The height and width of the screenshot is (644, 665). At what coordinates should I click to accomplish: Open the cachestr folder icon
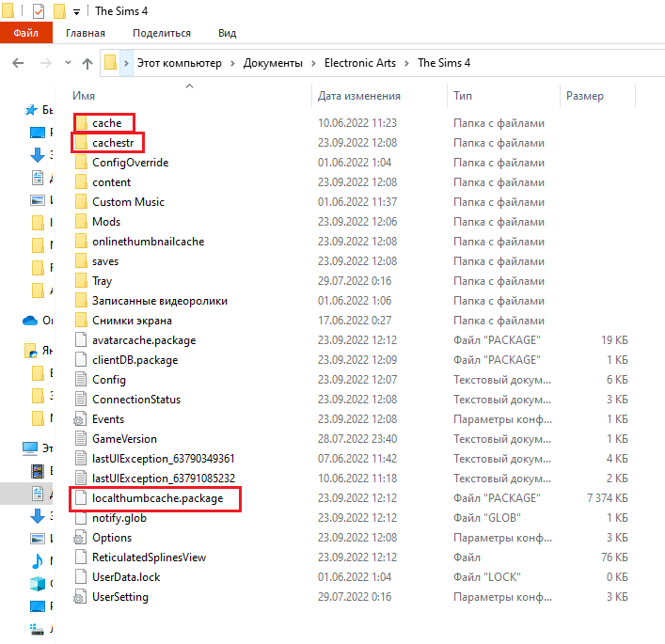point(82,143)
